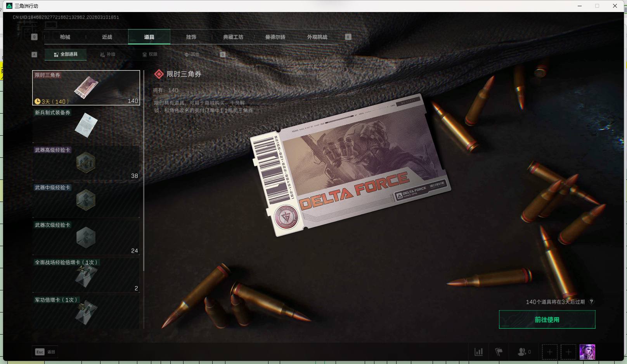Screen dimensions: 627x364
Task: Select the 武器次级经验卡 item card
Action: (86, 238)
